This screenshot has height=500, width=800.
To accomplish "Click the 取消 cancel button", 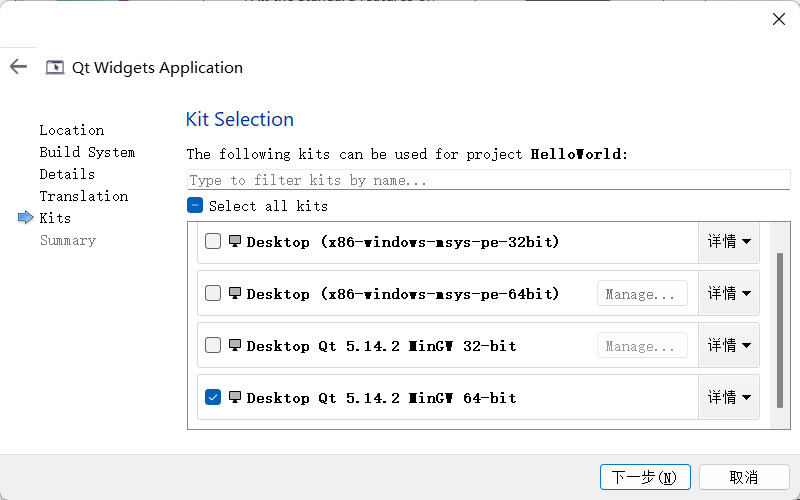I will pos(743,477).
